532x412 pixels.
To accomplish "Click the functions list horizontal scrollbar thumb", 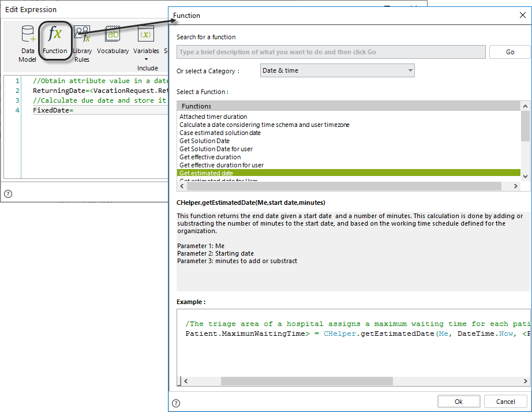I will pyautogui.click(x=344, y=186).
